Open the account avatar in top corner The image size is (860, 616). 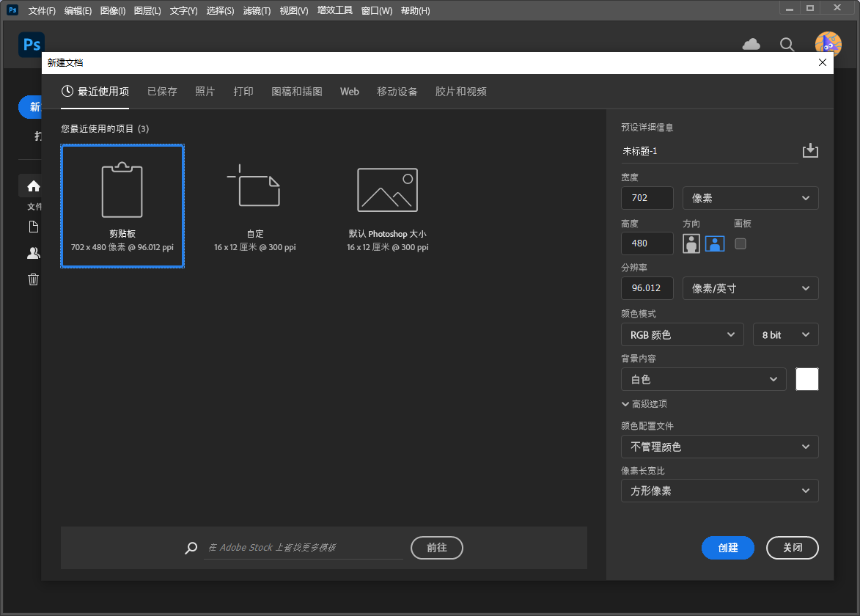point(828,44)
